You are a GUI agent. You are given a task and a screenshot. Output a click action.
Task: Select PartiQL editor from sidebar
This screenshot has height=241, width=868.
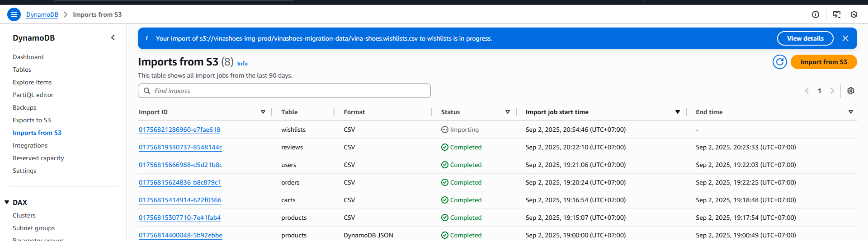tap(33, 95)
